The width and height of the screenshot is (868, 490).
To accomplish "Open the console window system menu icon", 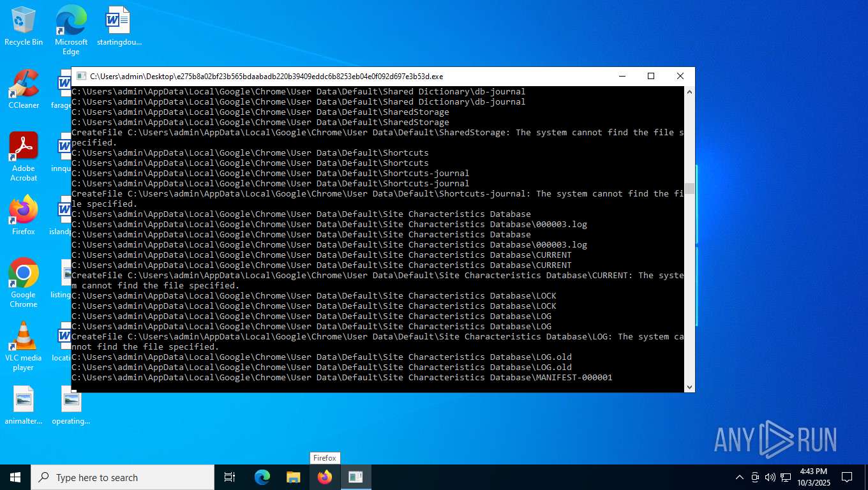I will coord(81,76).
